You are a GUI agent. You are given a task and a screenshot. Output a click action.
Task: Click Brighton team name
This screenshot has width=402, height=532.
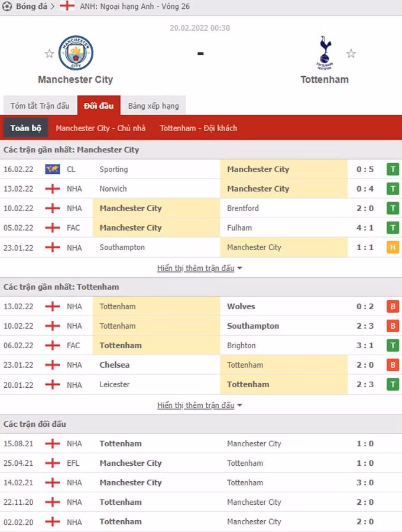pos(241,345)
